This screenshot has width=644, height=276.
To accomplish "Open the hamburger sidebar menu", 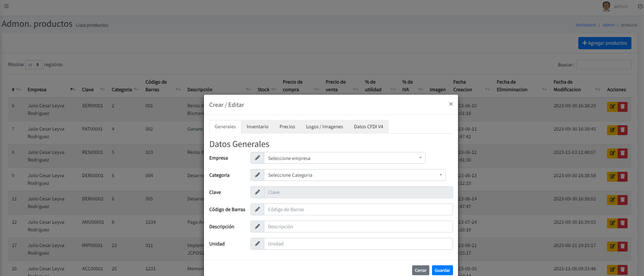I will coord(6,6).
